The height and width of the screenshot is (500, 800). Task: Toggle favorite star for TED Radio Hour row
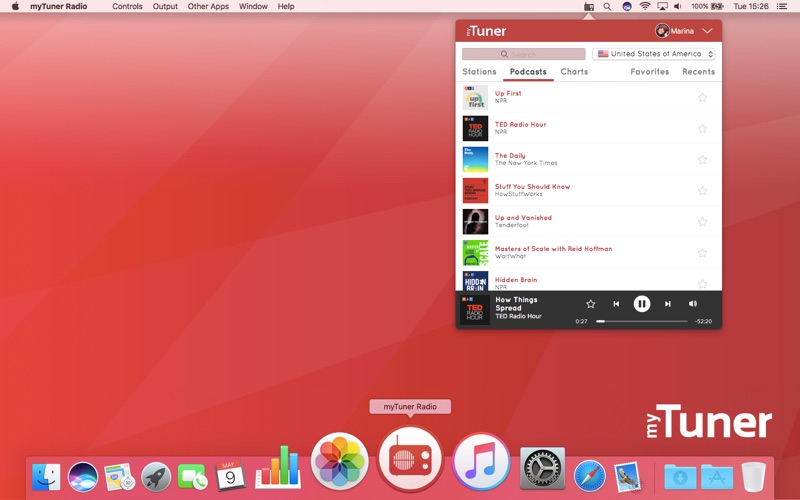tap(702, 129)
